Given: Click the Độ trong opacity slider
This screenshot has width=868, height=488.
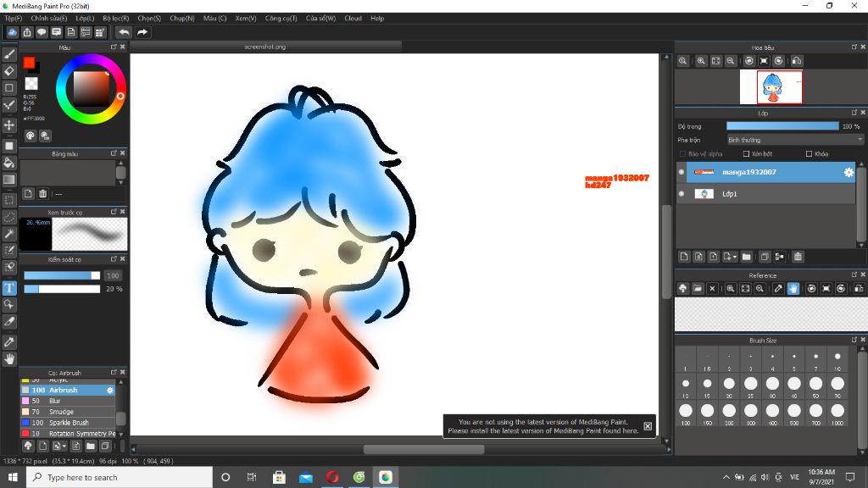Looking at the screenshot, I should [x=782, y=126].
